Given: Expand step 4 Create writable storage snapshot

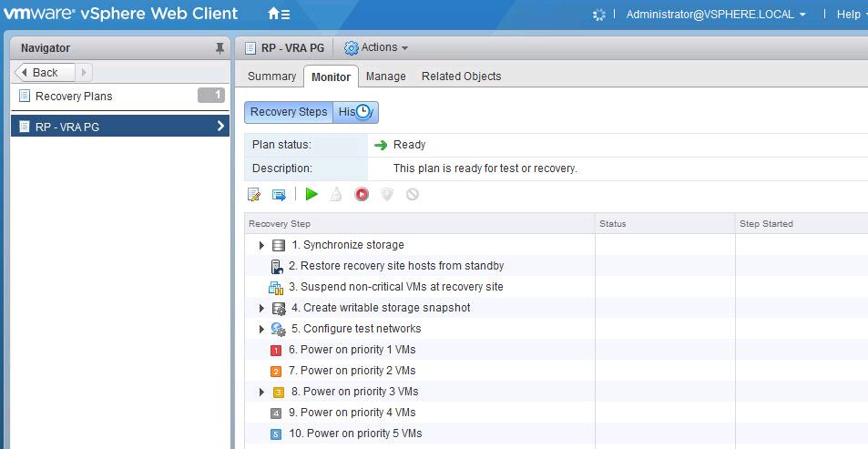Looking at the screenshot, I should pos(261,309).
